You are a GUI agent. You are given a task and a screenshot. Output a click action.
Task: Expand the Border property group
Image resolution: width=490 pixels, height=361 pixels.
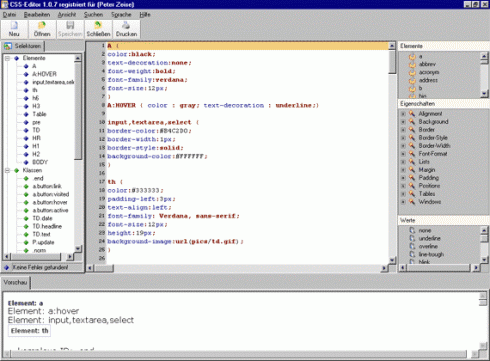coord(403,130)
